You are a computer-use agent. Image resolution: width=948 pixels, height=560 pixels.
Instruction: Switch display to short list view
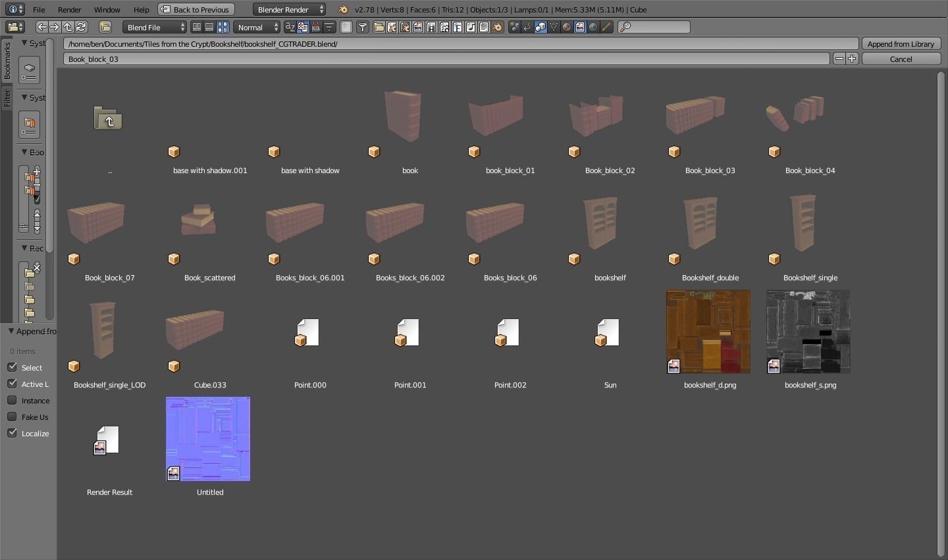click(196, 27)
